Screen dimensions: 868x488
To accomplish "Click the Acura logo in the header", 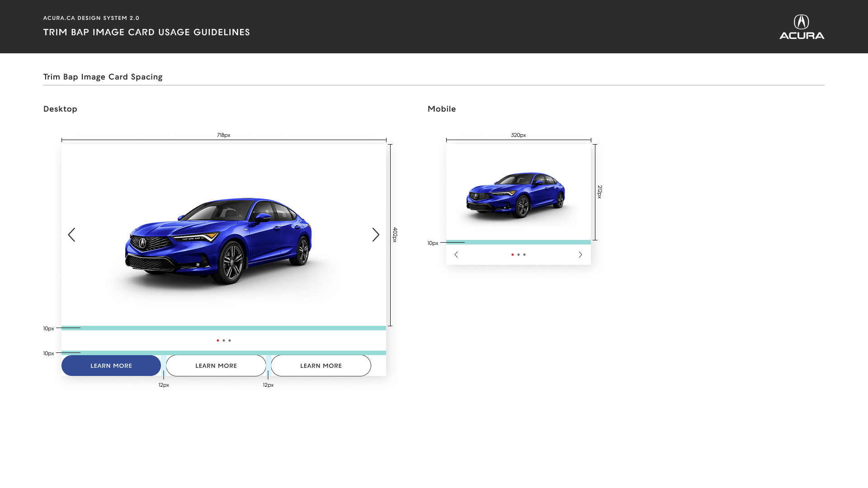I will click(802, 27).
